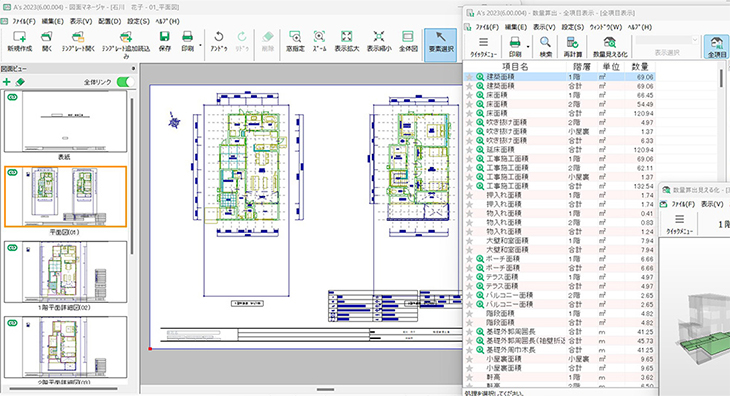
Task: Click the 新規作成 new drawing icon
Action: coord(20,41)
